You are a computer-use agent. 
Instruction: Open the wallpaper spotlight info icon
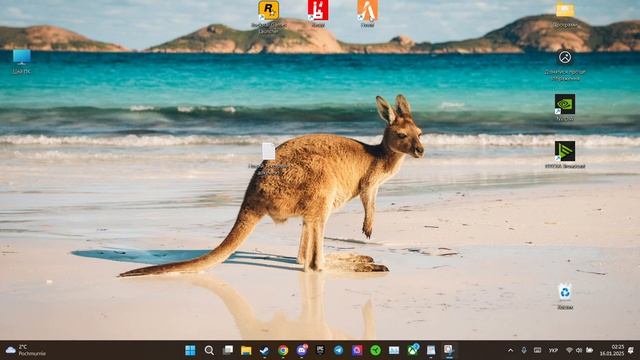(x=565, y=65)
